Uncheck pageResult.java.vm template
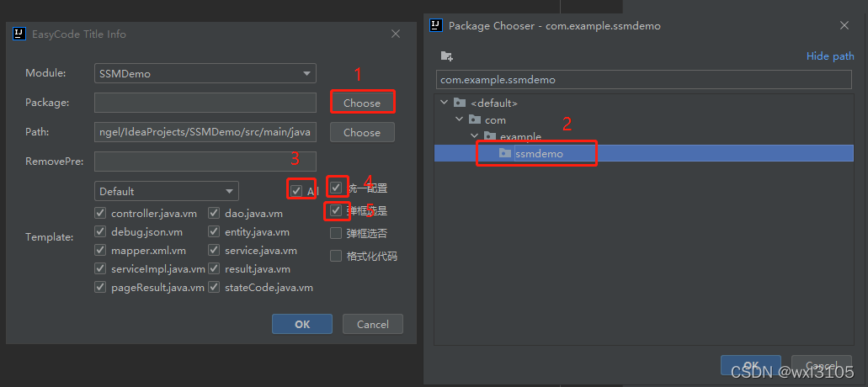868x387 pixels. click(100, 288)
